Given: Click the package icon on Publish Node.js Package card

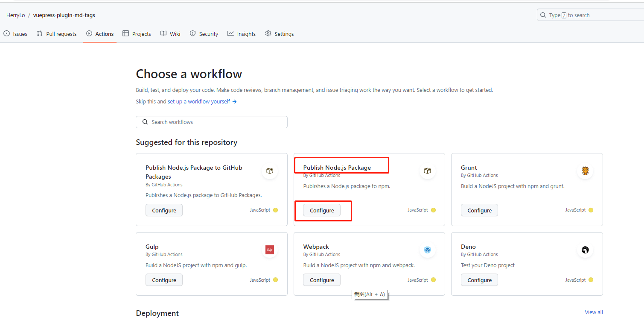Looking at the screenshot, I should (428, 171).
